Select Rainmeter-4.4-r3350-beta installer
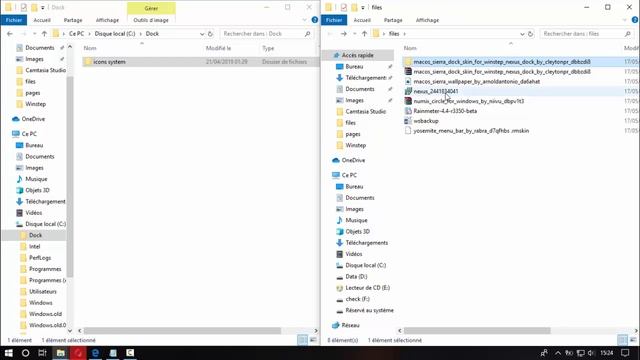 point(445,111)
